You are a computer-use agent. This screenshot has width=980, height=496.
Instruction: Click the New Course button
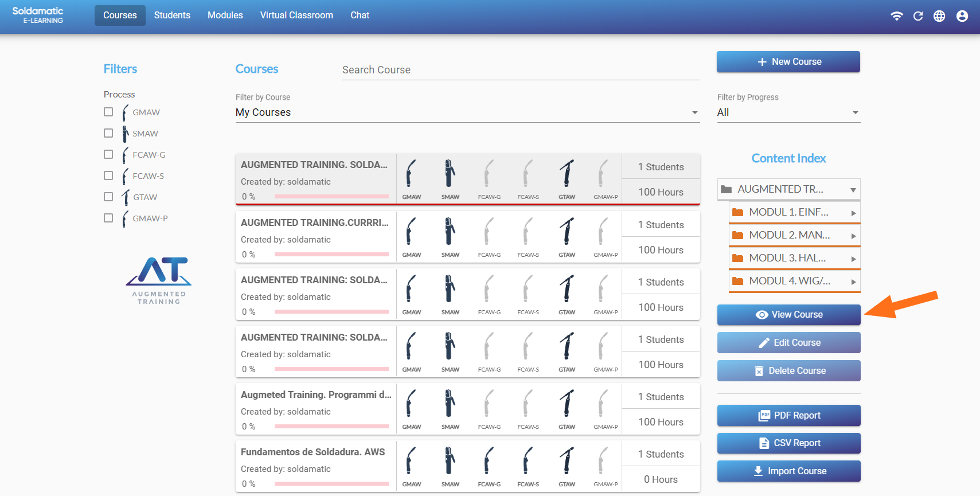click(x=788, y=62)
